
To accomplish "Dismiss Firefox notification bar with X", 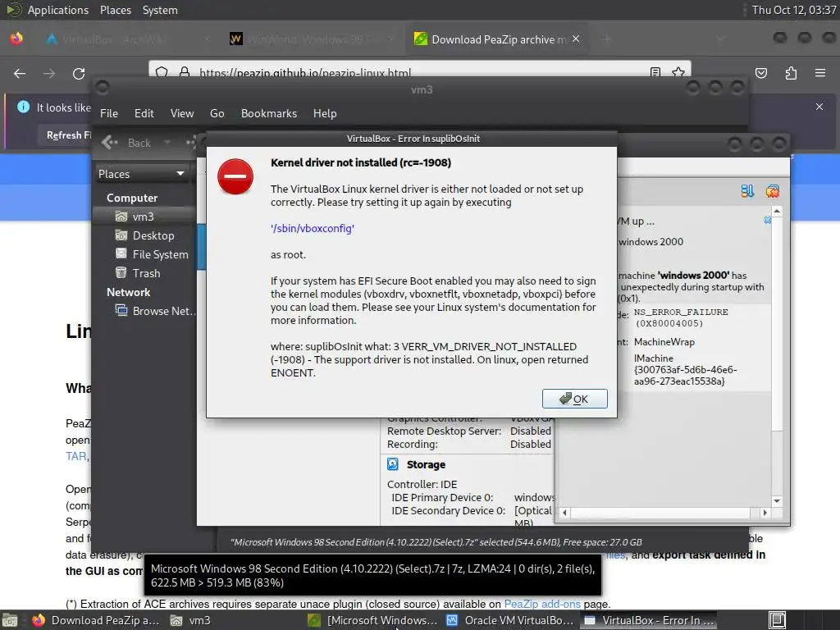I will click(x=819, y=107).
